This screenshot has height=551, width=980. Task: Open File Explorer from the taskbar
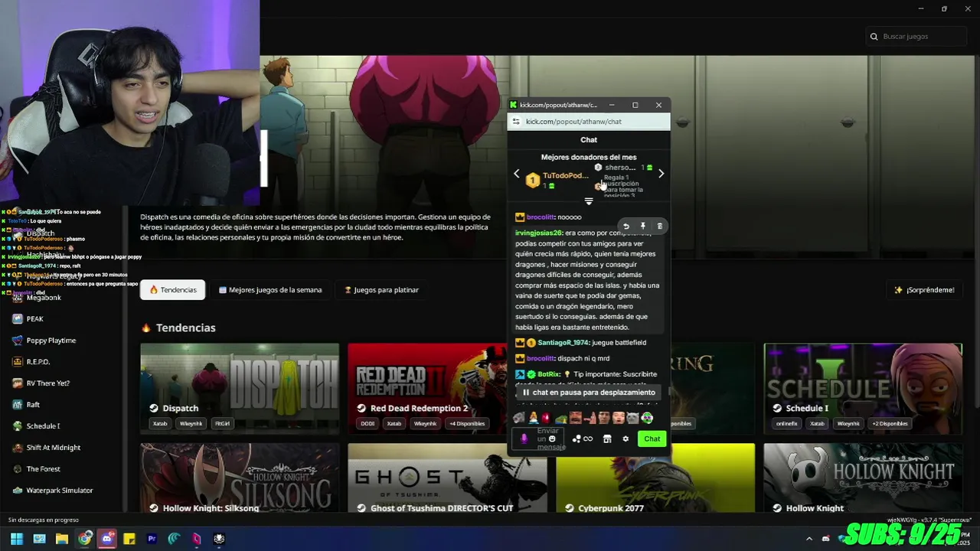[x=62, y=539]
